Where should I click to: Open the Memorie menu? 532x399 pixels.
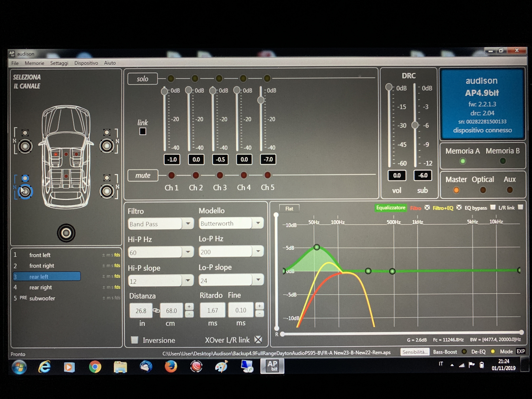point(34,63)
